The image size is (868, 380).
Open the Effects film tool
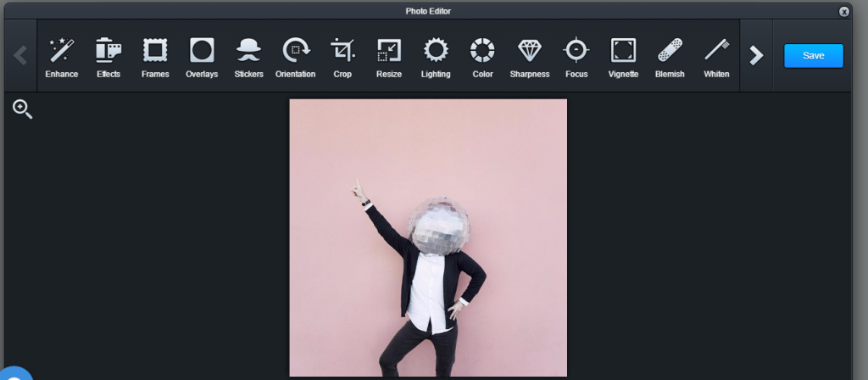pyautogui.click(x=108, y=57)
